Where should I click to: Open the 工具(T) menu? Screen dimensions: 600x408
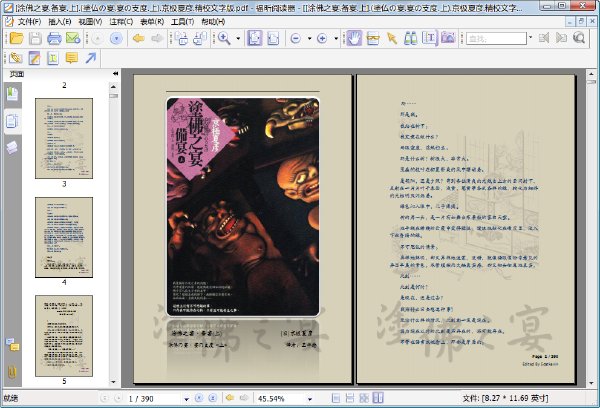point(183,22)
